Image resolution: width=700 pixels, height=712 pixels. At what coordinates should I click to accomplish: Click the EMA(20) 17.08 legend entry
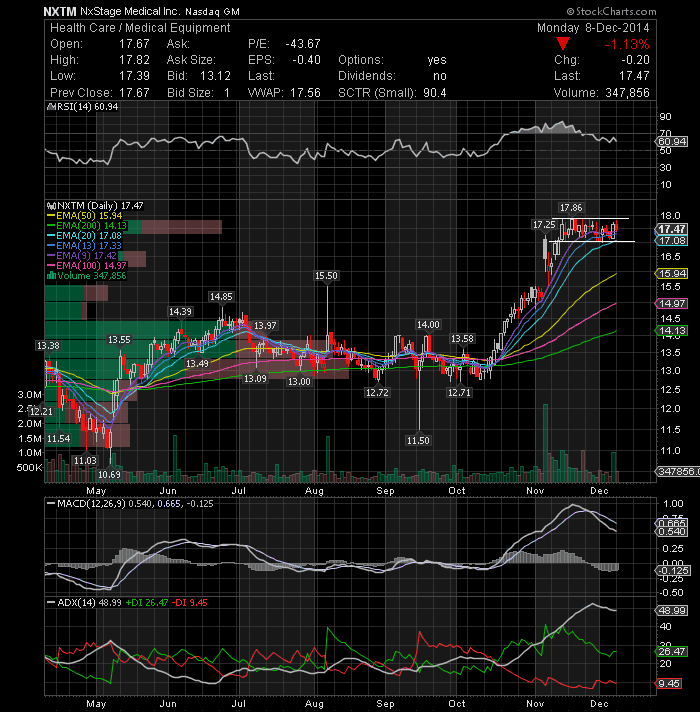coord(85,236)
